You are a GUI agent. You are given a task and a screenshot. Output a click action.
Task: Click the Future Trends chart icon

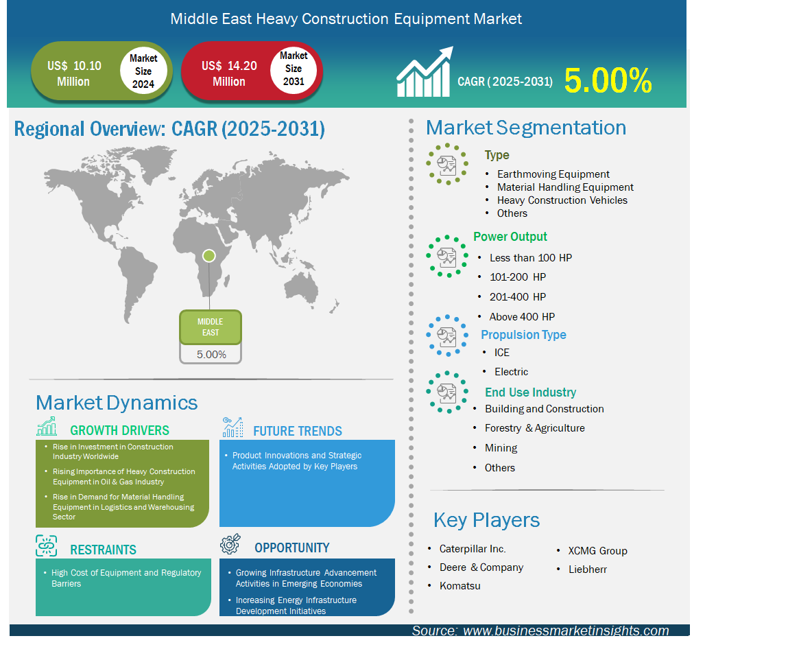pyautogui.click(x=232, y=427)
